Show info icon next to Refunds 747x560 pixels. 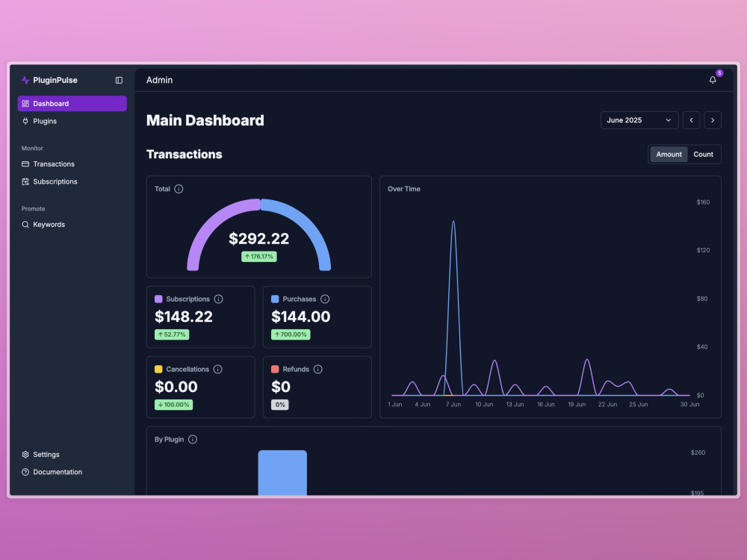point(317,369)
